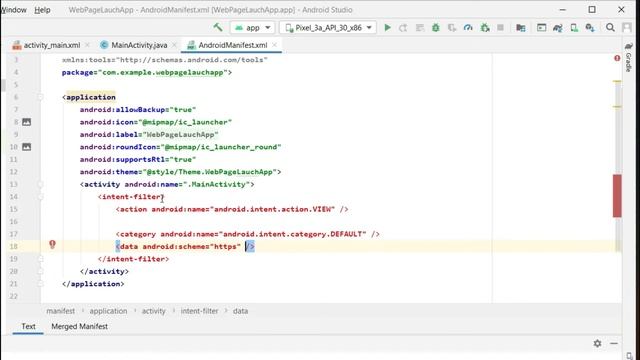
Task: Click package="com.example.webpagelauchapp" text
Action: tap(147, 72)
